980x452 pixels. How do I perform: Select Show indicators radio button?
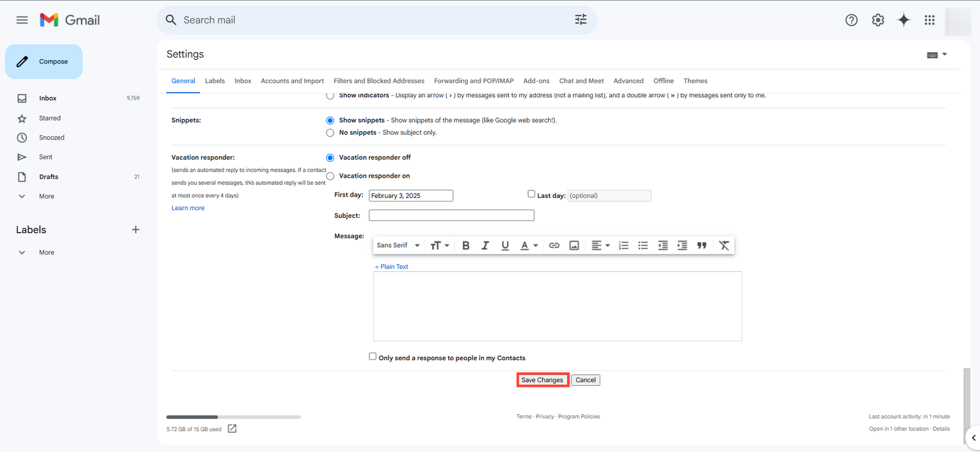coord(330,96)
